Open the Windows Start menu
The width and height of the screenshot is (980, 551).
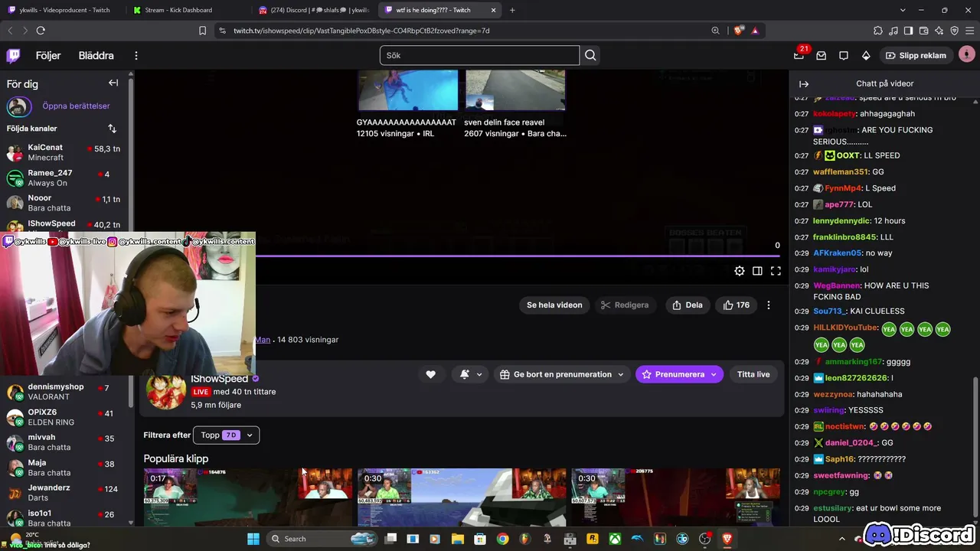pos(253,539)
